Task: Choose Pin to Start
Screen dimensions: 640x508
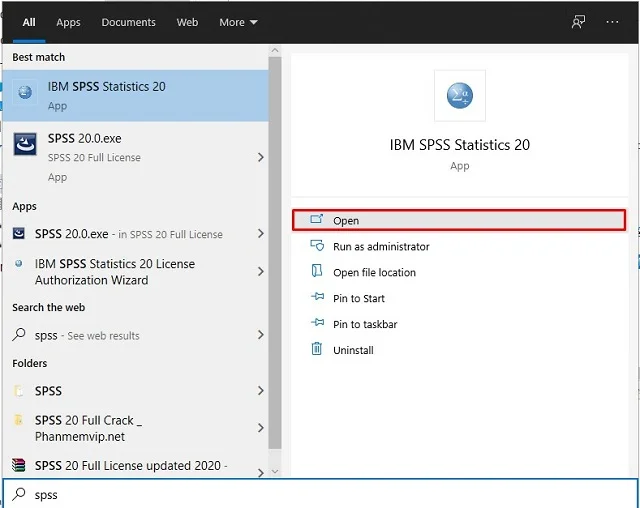Action: pyautogui.click(x=459, y=298)
